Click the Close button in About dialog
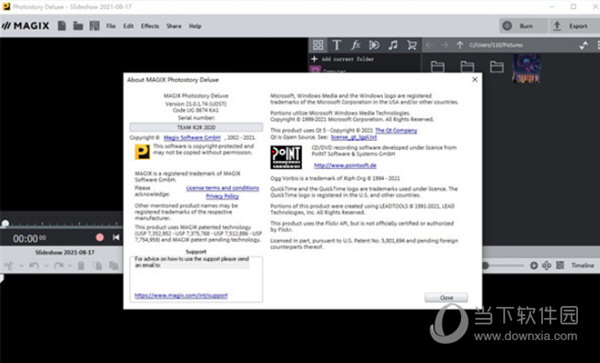This screenshot has height=363, width=600. [x=446, y=298]
